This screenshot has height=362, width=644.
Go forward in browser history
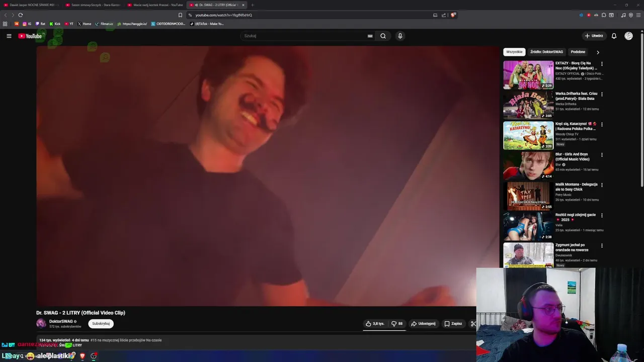pyautogui.click(x=13, y=15)
